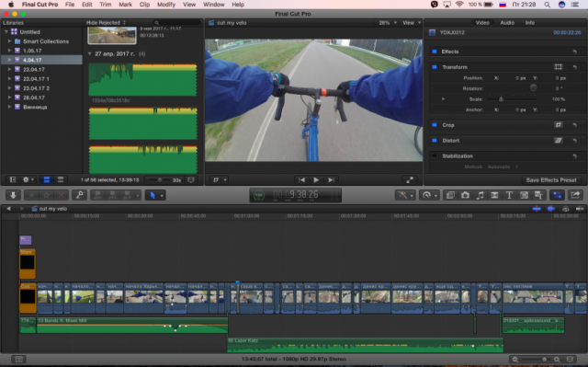Open the Enhancements magic wand menu
588x367 pixels.
(405, 195)
